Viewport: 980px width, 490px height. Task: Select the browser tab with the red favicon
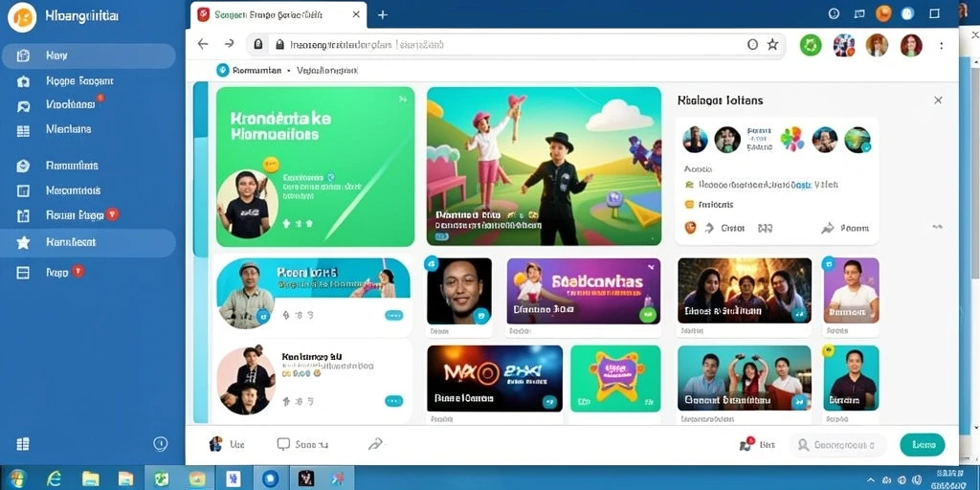pos(278,14)
